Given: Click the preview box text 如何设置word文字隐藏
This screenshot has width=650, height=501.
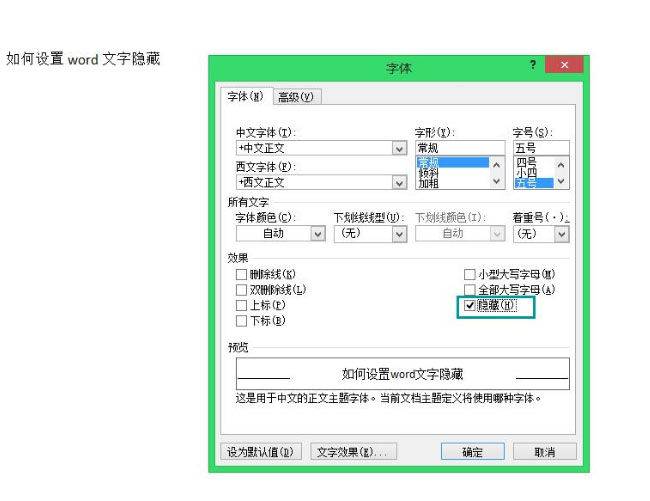Looking at the screenshot, I should coord(402,374).
